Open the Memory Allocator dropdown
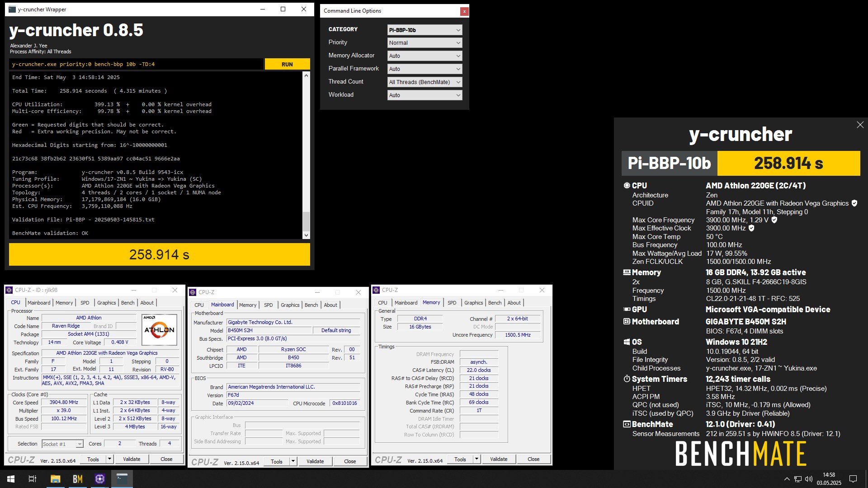 tap(425, 56)
